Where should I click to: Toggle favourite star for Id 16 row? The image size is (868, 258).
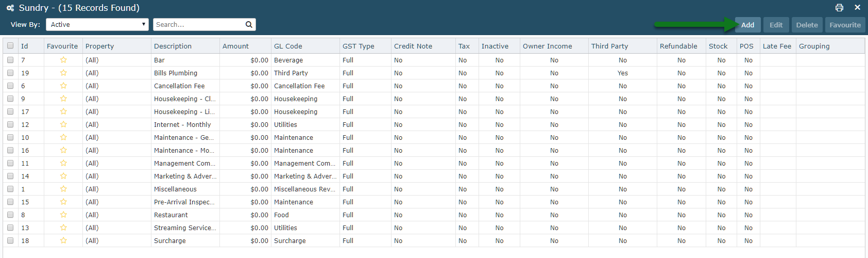pos(63,150)
